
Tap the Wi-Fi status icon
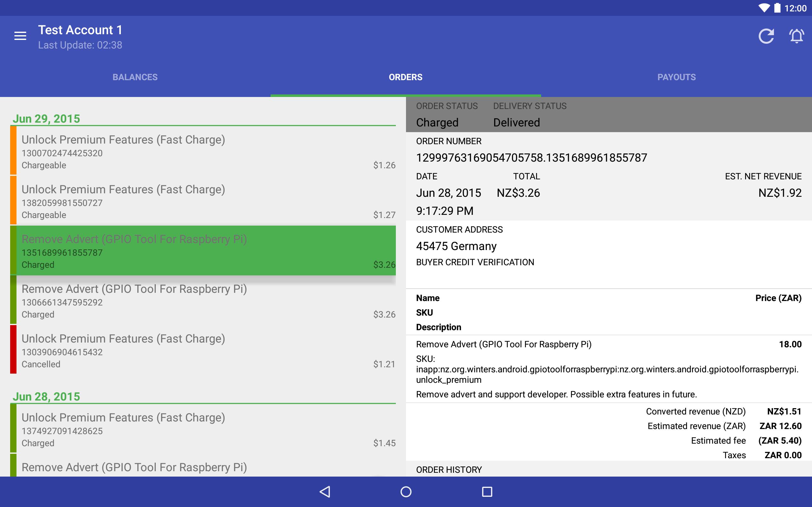tap(764, 8)
